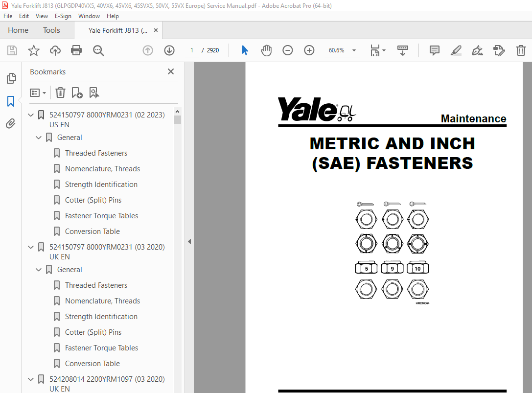Viewport: 532px width, 393px height.
Task: Select the highlight text tool
Action: (x=456, y=50)
